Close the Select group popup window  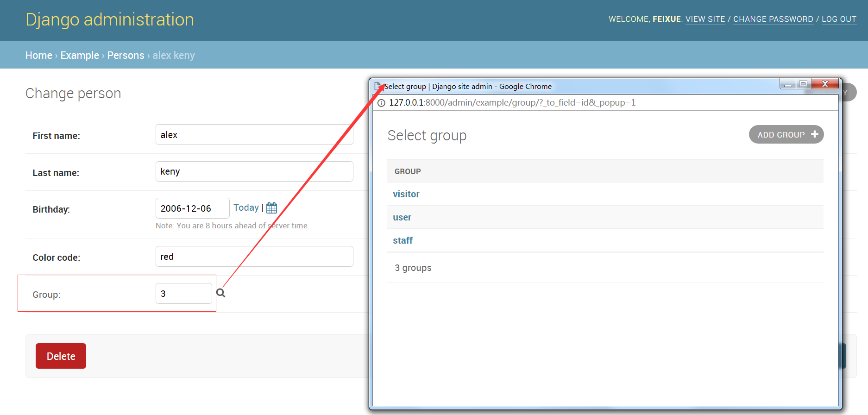click(x=824, y=84)
